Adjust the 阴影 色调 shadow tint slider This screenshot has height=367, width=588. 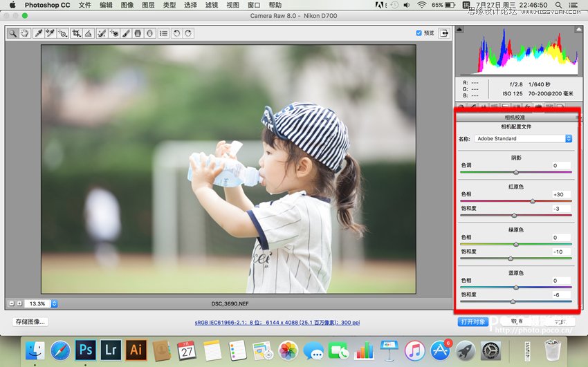click(516, 172)
